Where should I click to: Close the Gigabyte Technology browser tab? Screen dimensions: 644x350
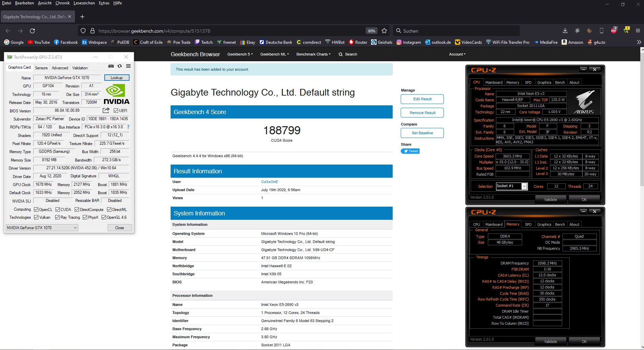70,16
